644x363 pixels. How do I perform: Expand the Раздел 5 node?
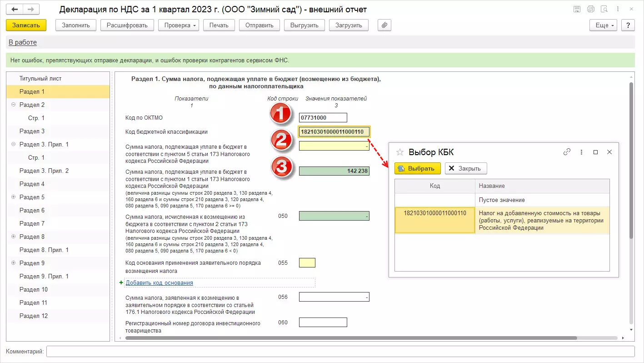[13, 197]
